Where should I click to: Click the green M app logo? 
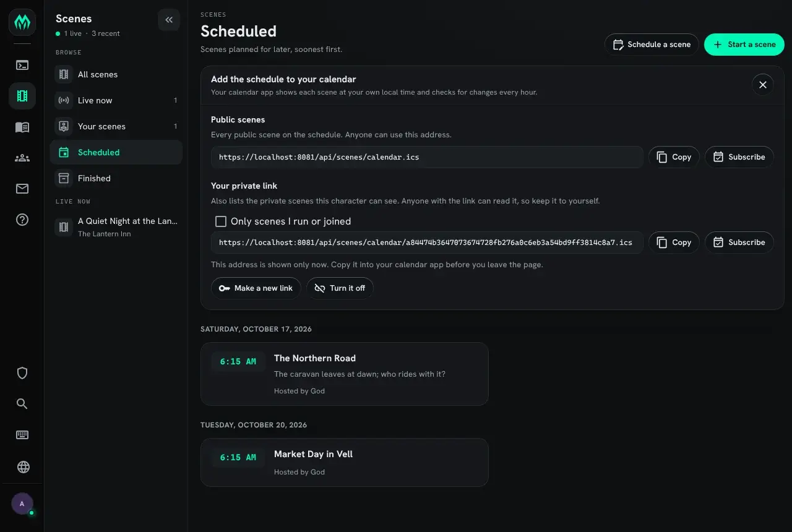(x=22, y=23)
